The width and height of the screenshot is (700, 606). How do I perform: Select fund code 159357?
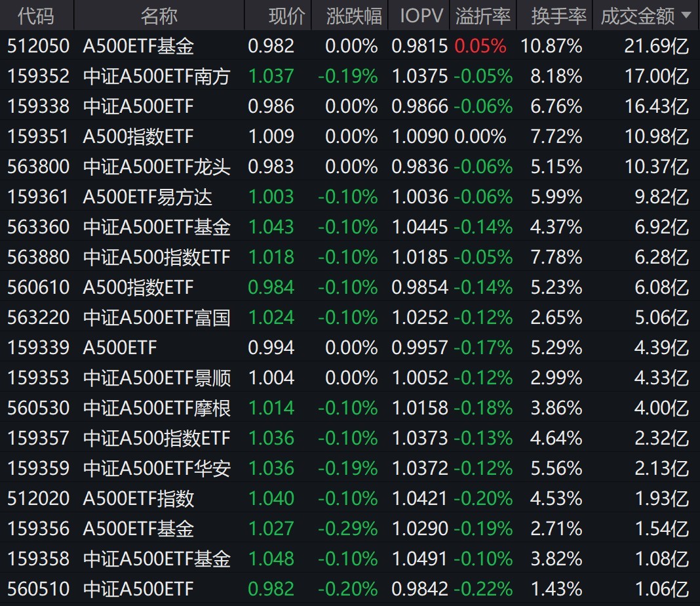(39, 438)
